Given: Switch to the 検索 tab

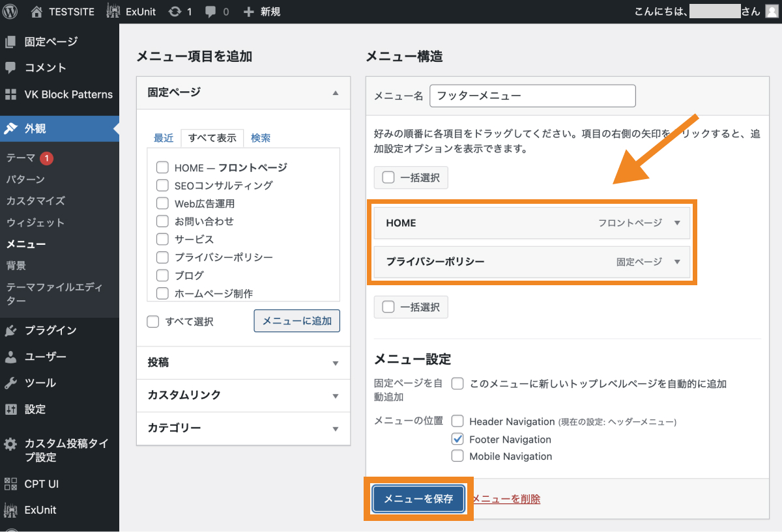Looking at the screenshot, I should tap(261, 137).
